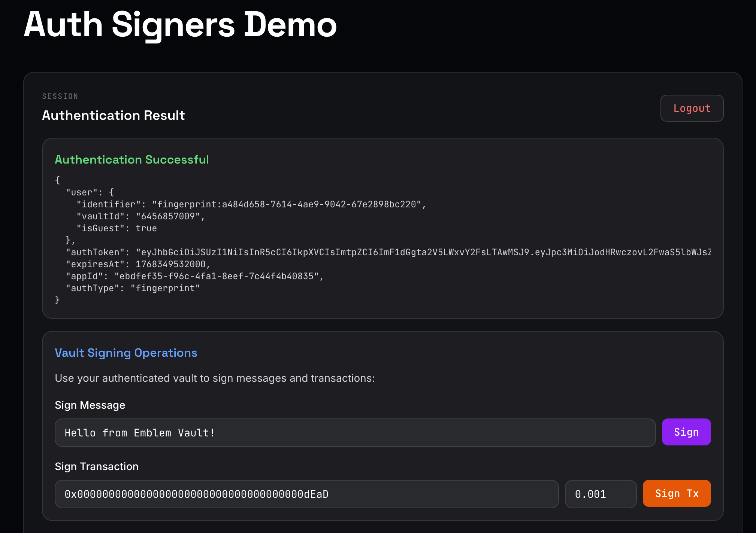This screenshot has width=756, height=533.
Task: Click the SESSION section label
Action: click(60, 96)
